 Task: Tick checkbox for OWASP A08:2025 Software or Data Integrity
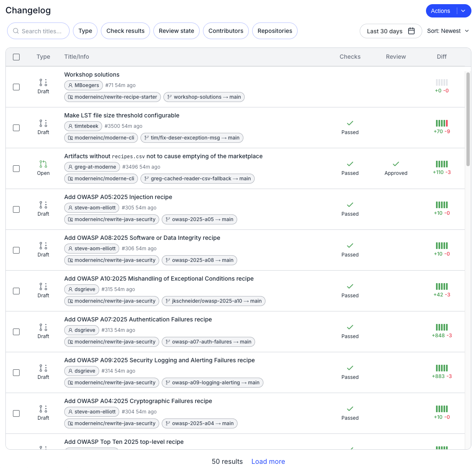tap(16, 250)
